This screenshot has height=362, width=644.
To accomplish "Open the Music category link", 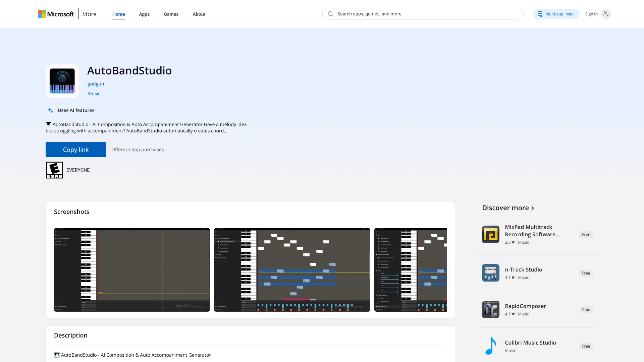I will click(94, 94).
